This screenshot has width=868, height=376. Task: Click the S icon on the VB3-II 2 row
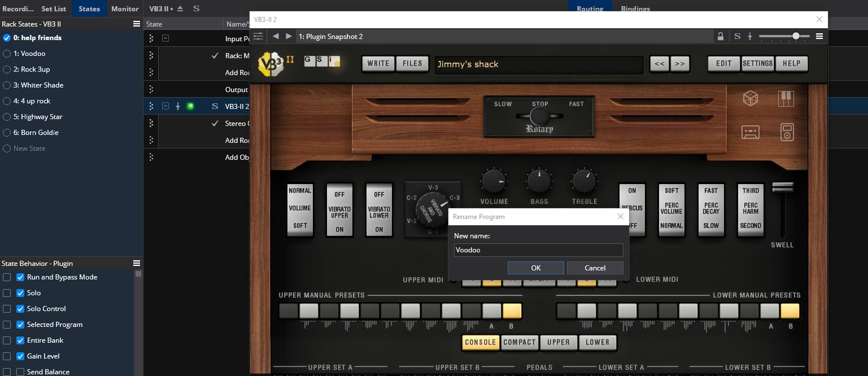click(215, 106)
